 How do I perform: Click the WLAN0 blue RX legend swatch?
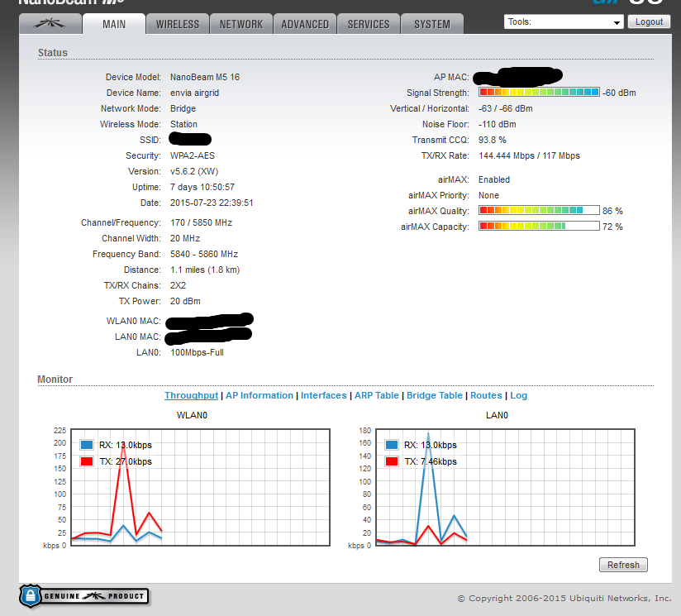tap(87, 445)
